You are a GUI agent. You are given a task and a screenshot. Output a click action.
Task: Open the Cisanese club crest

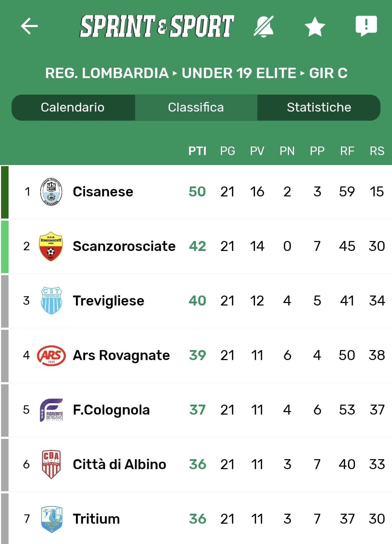(x=51, y=192)
